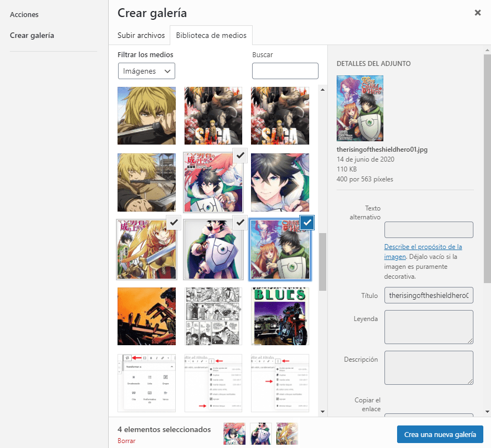Select the first Vinland Saga poster thumbnail

coord(213,115)
